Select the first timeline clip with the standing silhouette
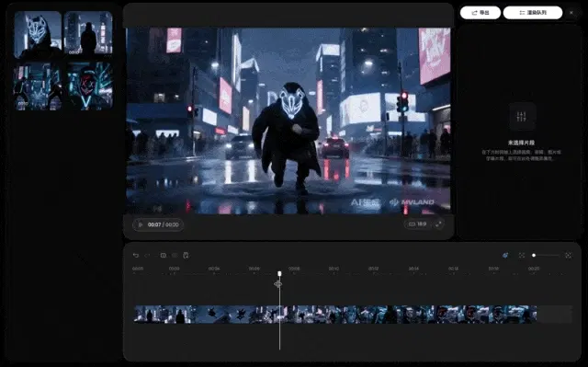The image size is (588, 367). (165, 314)
